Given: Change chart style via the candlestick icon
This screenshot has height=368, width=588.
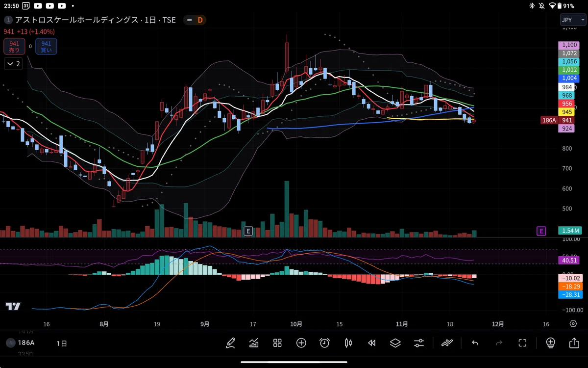Looking at the screenshot, I should point(348,343).
